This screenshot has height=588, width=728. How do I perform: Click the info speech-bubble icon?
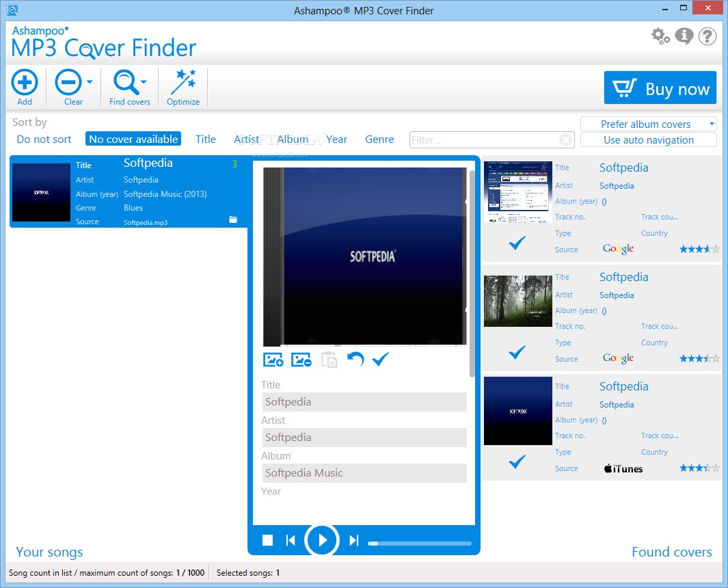click(x=684, y=36)
